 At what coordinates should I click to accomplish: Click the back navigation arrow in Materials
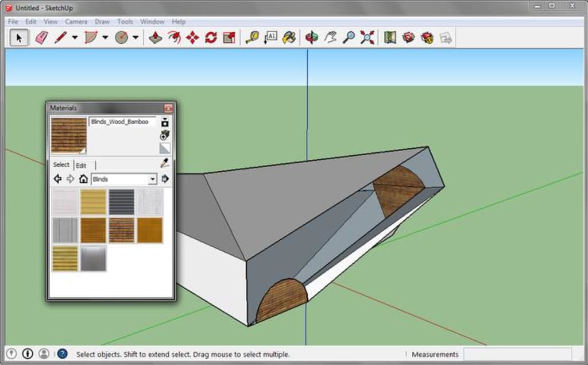[57, 178]
